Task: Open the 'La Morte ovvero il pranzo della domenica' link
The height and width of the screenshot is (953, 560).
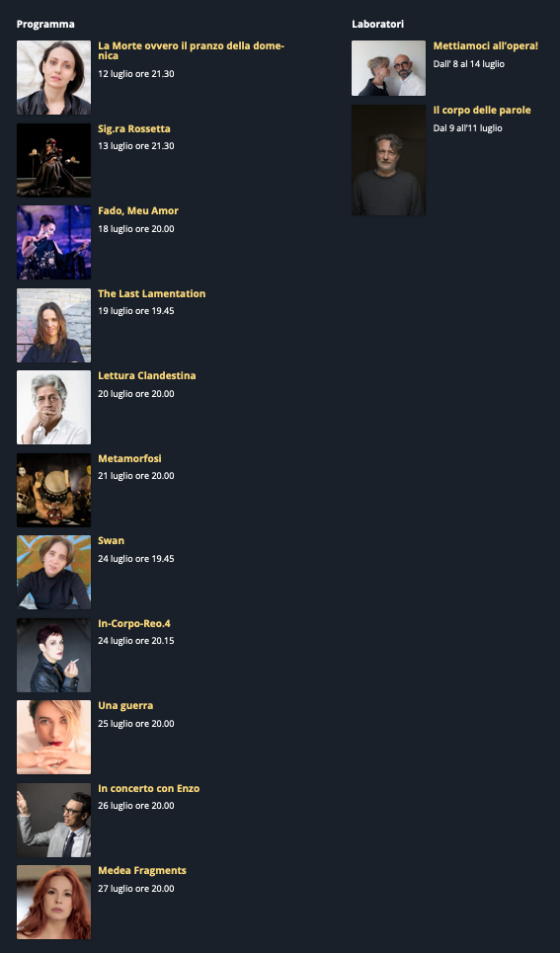Action: pyautogui.click(x=191, y=50)
